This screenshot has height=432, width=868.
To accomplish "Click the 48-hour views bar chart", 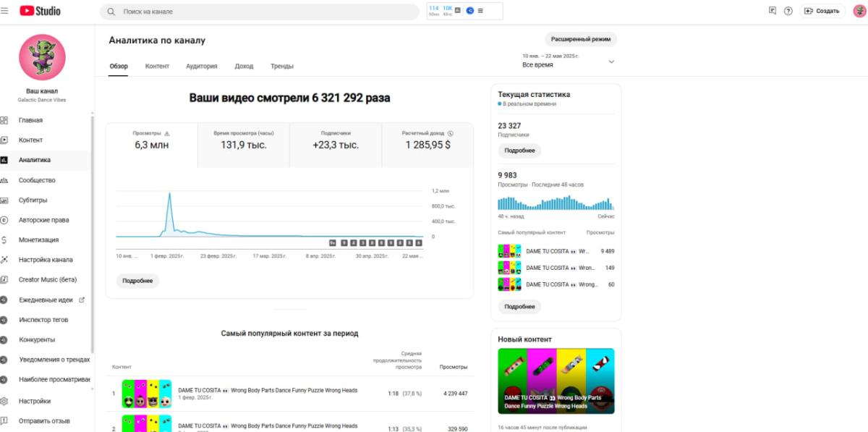I will (556, 203).
